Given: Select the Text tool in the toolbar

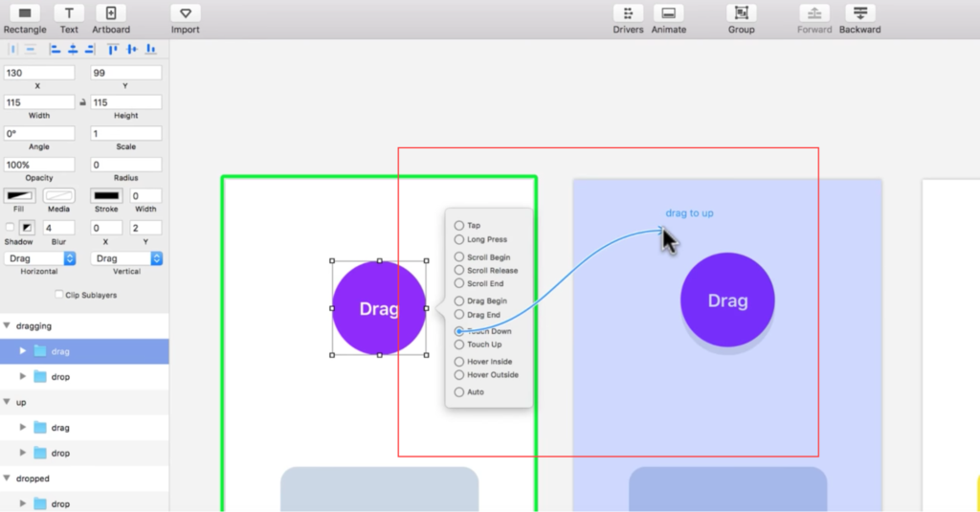Looking at the screenshot, I should pyautogui.click(x=69, y=19).
